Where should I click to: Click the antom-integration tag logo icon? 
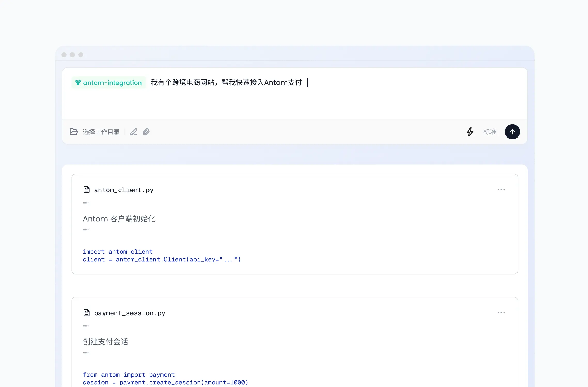78,83
